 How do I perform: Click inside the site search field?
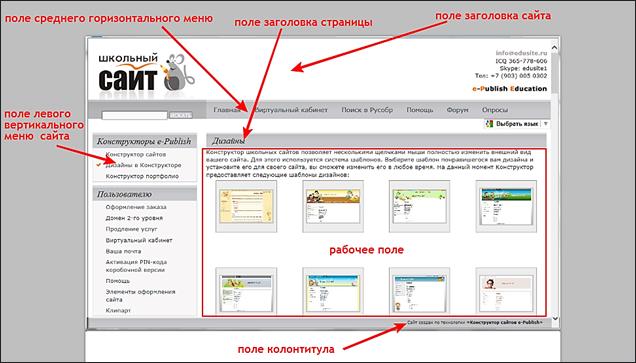[134, 116]
